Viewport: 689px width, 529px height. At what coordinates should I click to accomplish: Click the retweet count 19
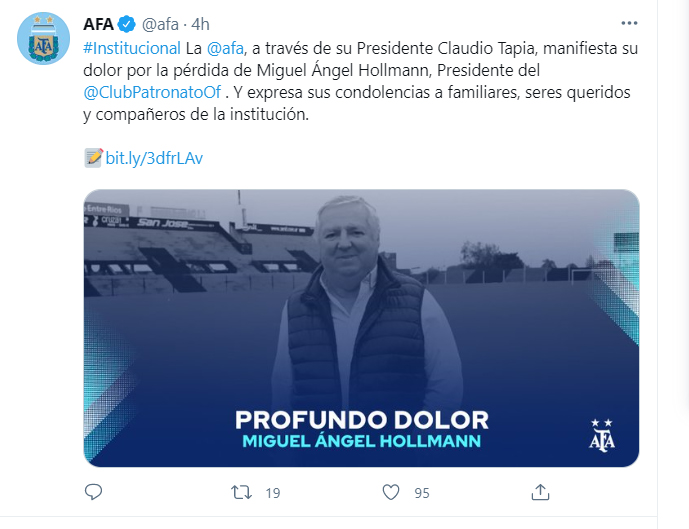(x=272, y=493)
